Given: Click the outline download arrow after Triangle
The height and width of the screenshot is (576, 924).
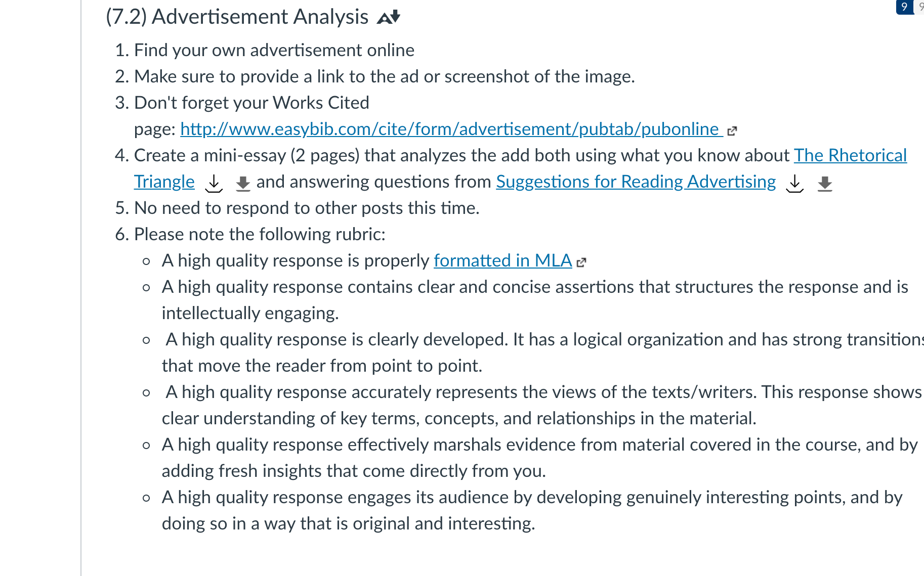Looking at the screenshot, I should click(x=214, y=183).
